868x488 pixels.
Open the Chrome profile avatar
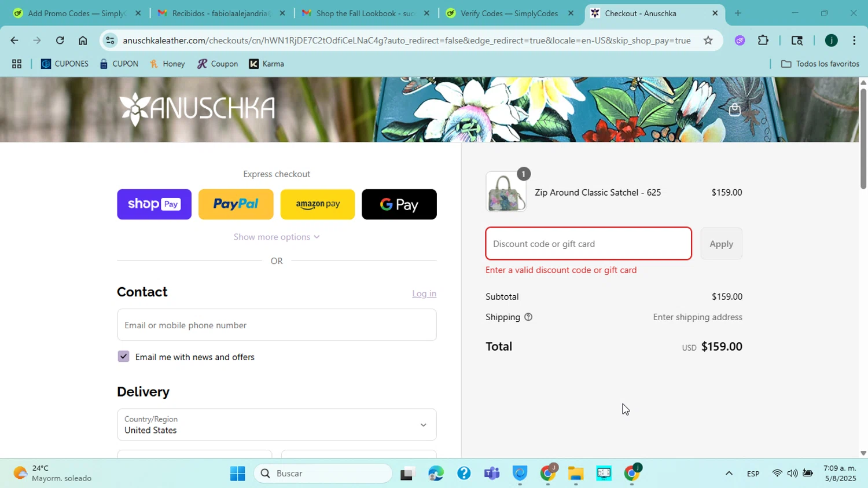coord(831,41)
